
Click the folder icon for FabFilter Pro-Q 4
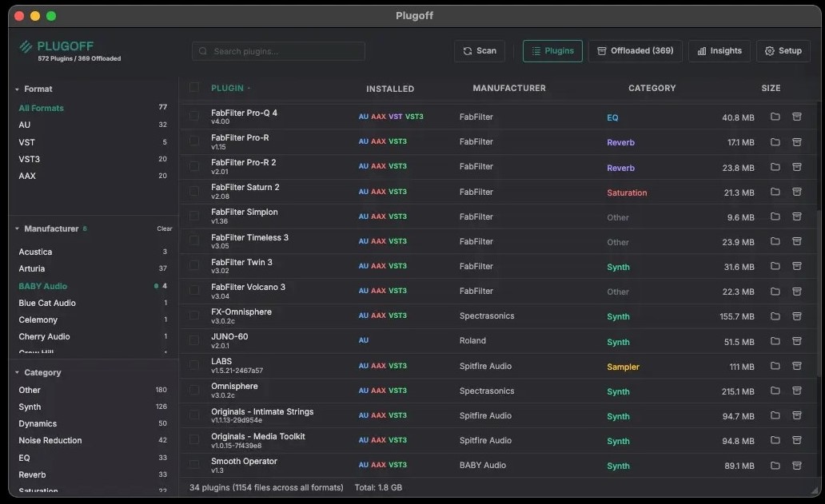click(775, 117)
